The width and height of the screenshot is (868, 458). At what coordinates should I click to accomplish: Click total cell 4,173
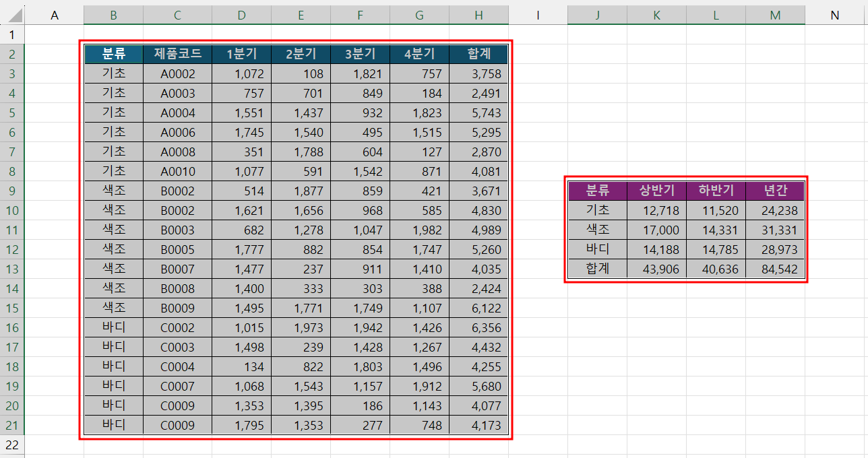click(478, 426)
